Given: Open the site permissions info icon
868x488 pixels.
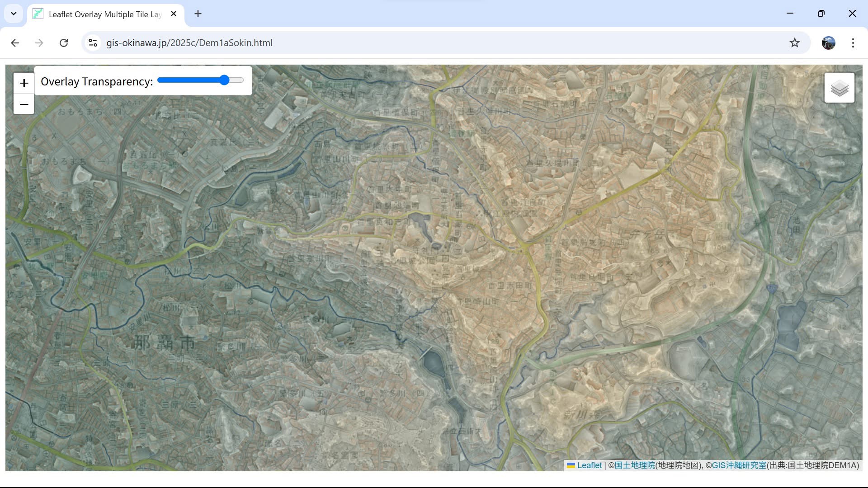Looking at the screenshot, I should pos(93,42).
